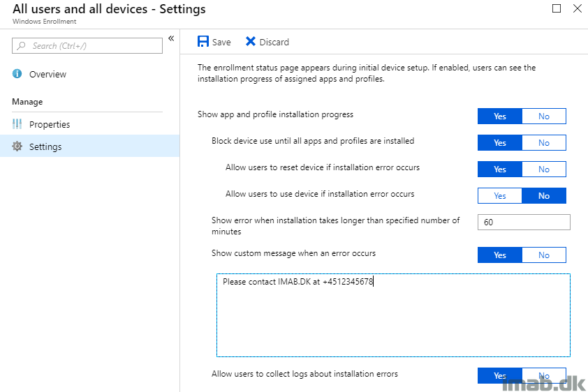Close the Settings blade
The height and width of the screenshot is (392, 588).
click(x=578, y=8)
